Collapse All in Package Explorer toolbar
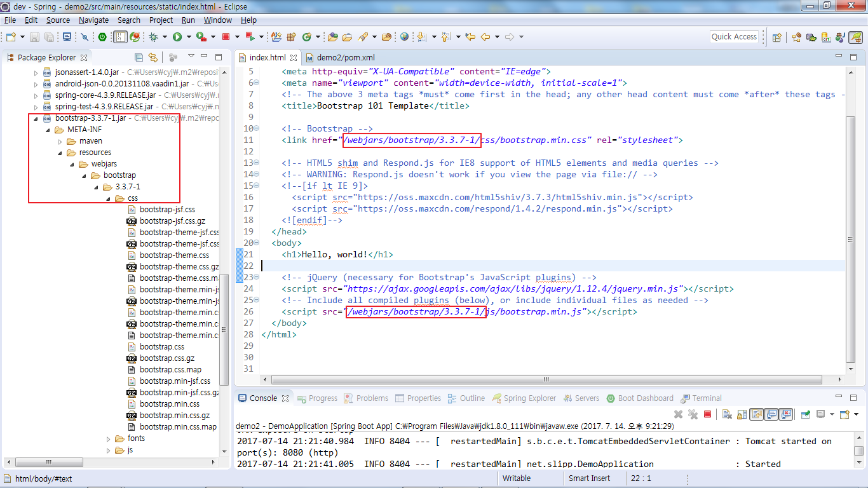Viewport: 868px width, 488px height. (x=139, y=57)
